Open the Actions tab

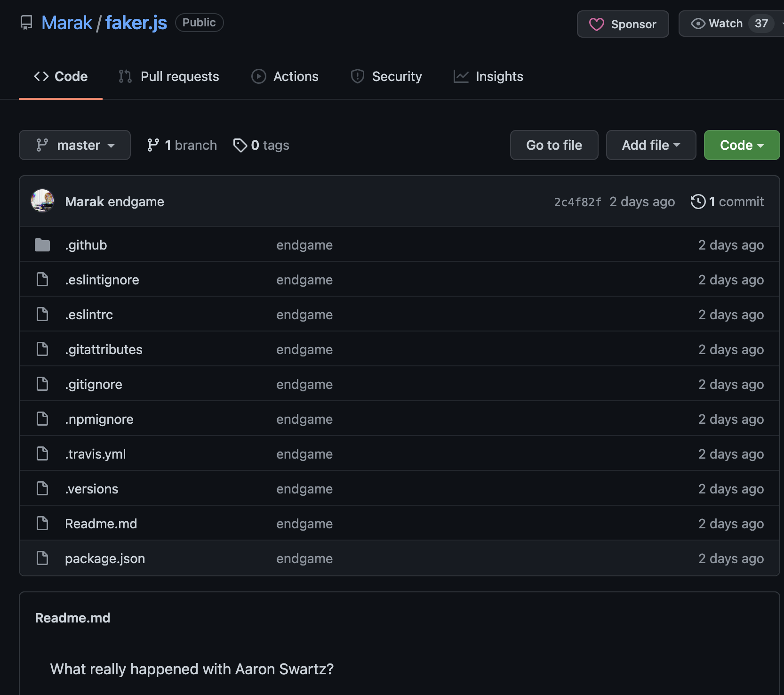tap(285, 76)
